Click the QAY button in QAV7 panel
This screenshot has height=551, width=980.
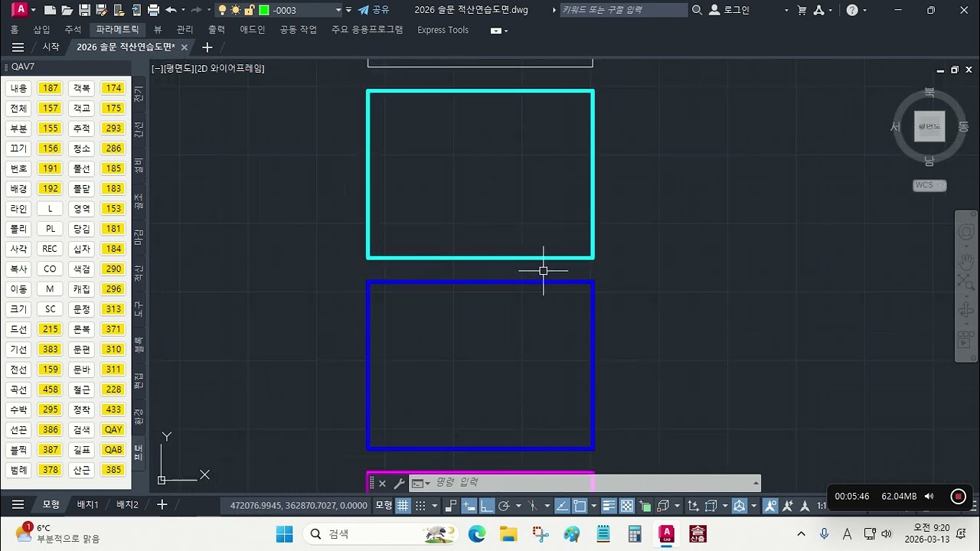tap(114, 429)
